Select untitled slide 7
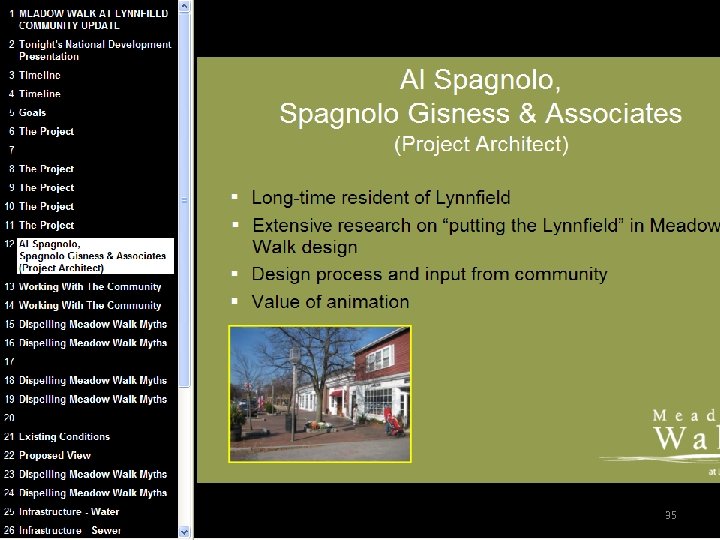This screenshot has width=720, height=540. (x=11, y=150)
